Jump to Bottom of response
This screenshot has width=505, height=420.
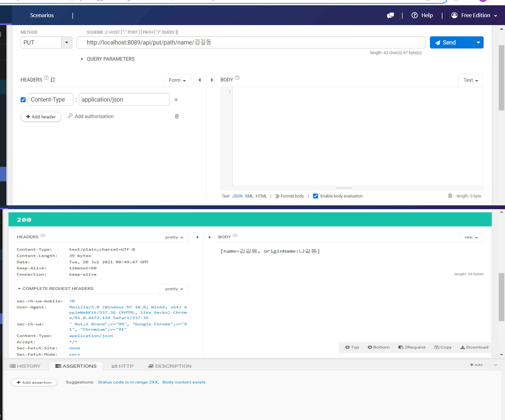tap(378, 347)
